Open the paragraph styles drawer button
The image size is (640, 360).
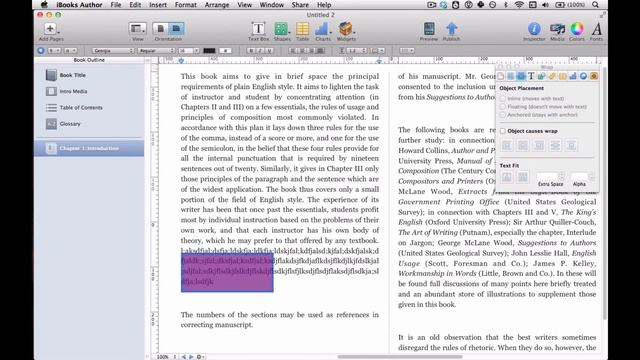pos(41,51)
